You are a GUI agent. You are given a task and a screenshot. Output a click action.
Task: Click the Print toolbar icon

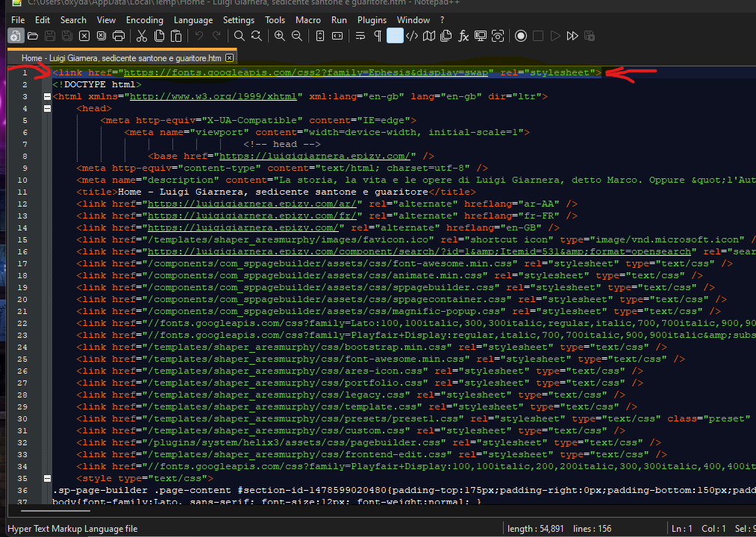pos(118,36)
